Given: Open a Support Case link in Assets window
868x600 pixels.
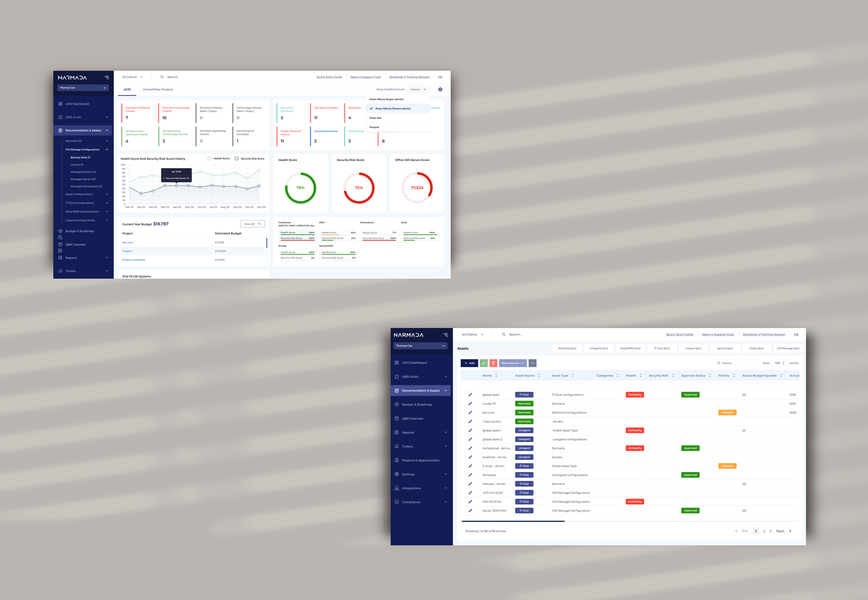Looking at the screenshot, I should click(x=718, y=334).
